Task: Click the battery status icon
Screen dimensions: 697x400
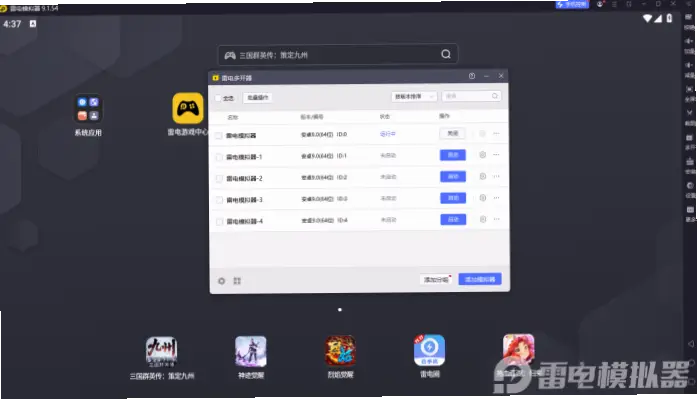Action: click(x=669, y=18)
